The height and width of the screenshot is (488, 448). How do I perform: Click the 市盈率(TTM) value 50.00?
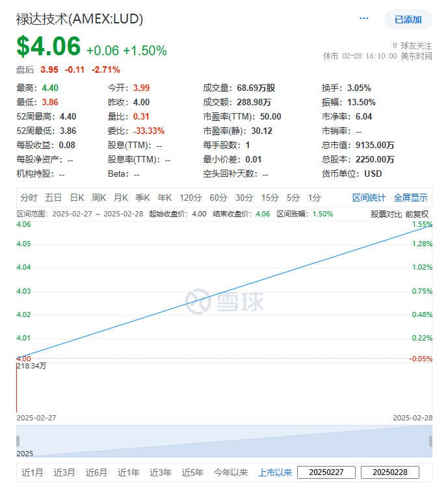pos(270,117)
